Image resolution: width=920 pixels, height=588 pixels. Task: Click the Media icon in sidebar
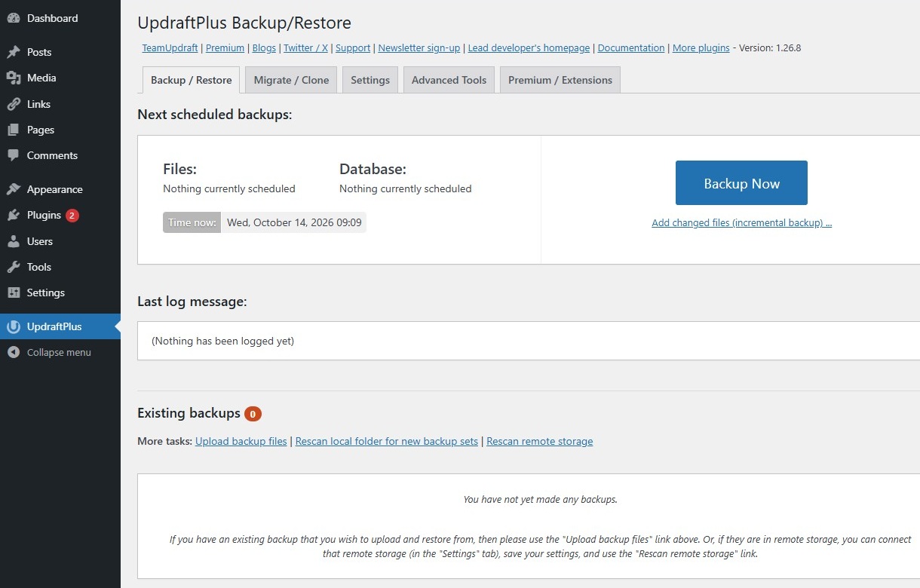tap(14, 78)
